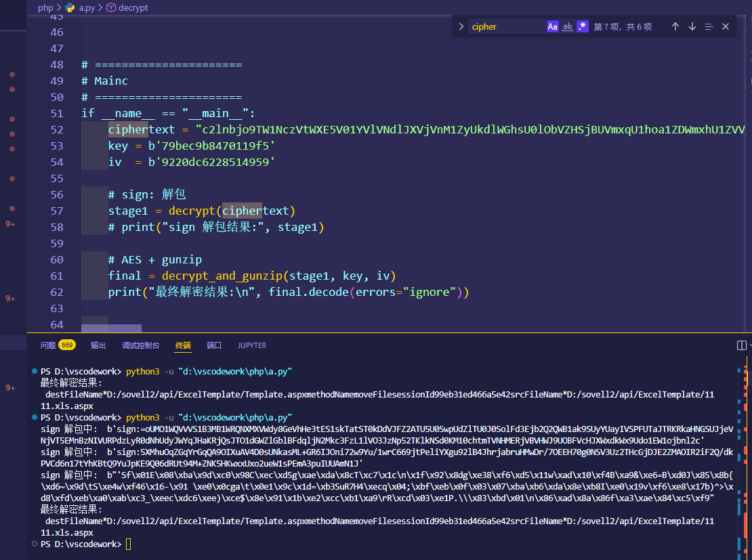The width and height of the screenshot is (752, 560).
Task: Select the 终端 (Terminal) tab
Action: [x=183, y=345]
